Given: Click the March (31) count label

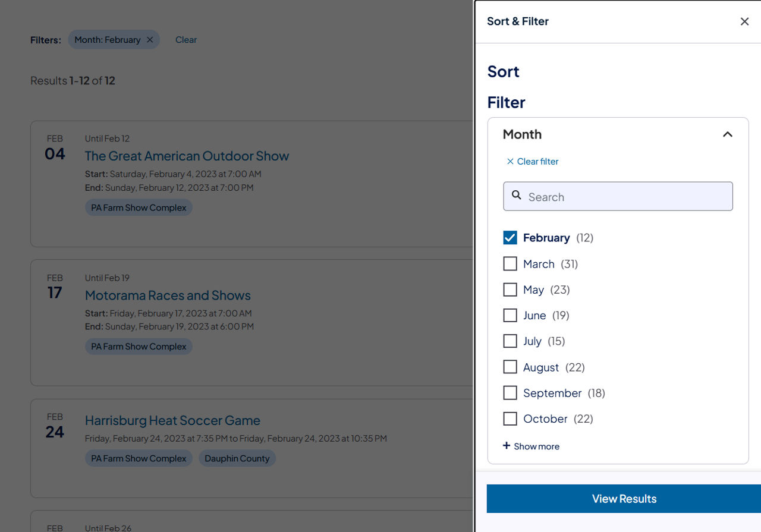Looking at the screenshot, I should point(569,263).
